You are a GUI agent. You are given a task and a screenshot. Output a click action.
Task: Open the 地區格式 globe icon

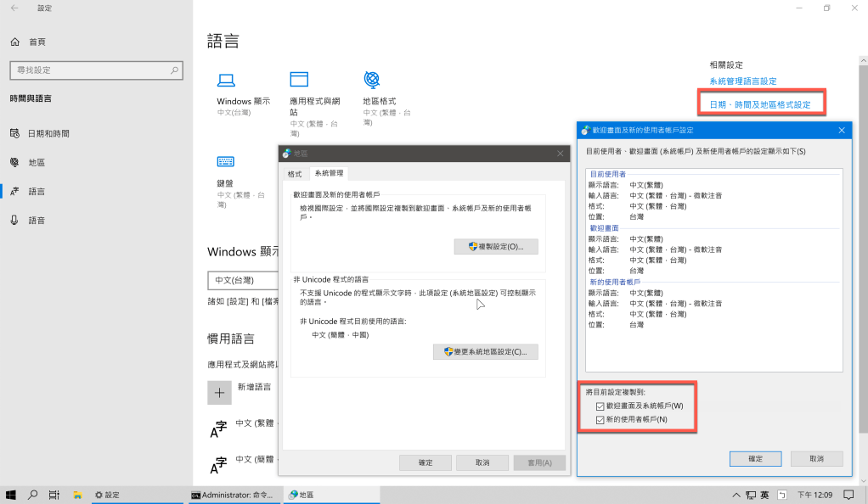pyautogui.click(x=372, y=80)
